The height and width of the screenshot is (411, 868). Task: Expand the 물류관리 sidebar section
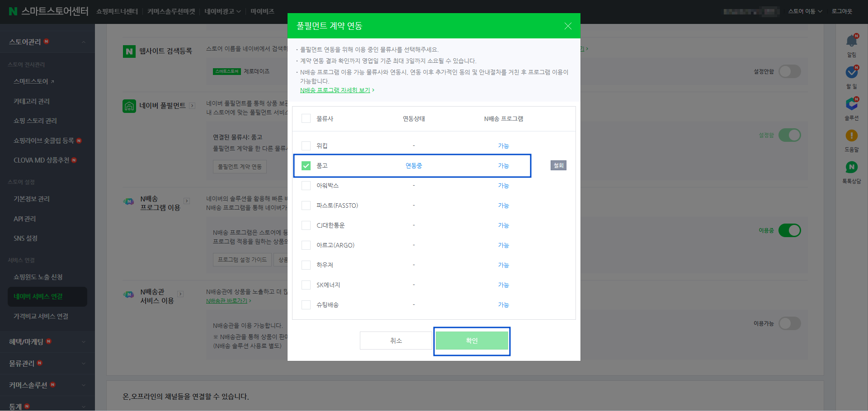(x=47, y=364)
